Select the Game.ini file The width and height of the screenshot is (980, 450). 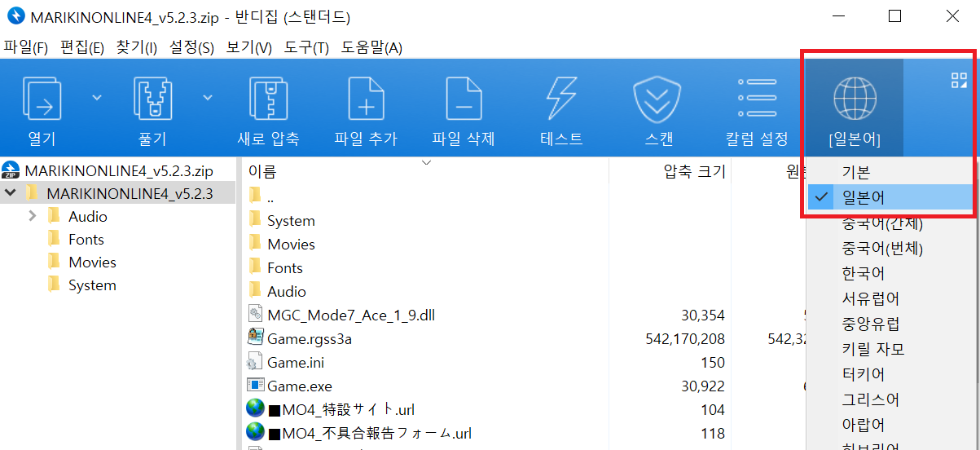tap(296, 363)
